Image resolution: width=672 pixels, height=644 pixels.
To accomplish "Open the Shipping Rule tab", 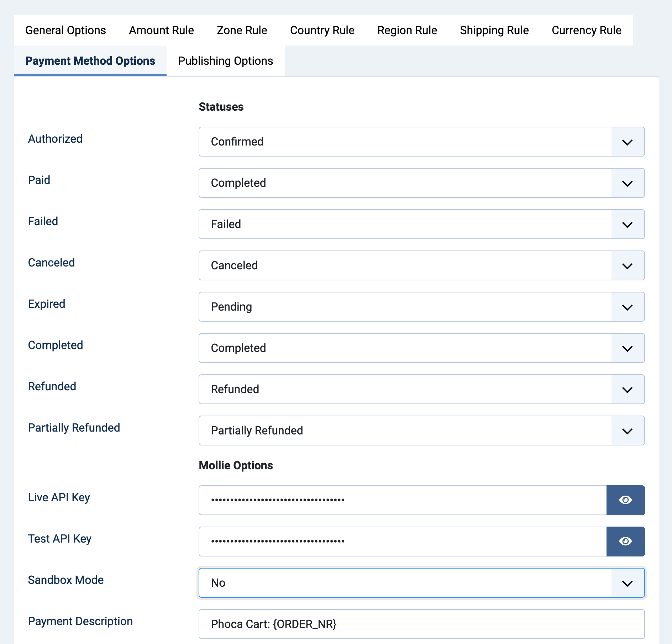I will 494,30.
